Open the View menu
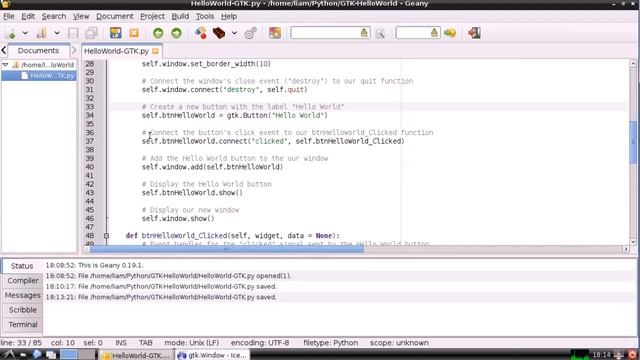The height and width of the screenshot is (360, 640). coord(81,16)
